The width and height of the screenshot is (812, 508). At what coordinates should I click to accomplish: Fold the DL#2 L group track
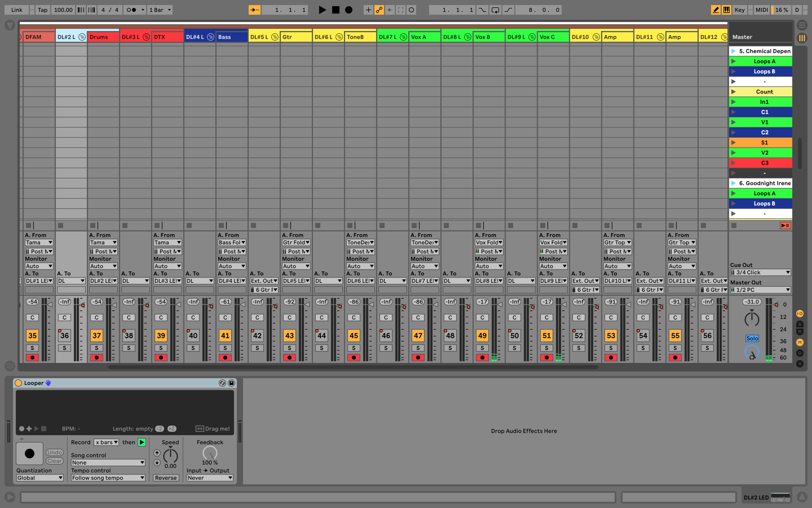pos(82,37)
